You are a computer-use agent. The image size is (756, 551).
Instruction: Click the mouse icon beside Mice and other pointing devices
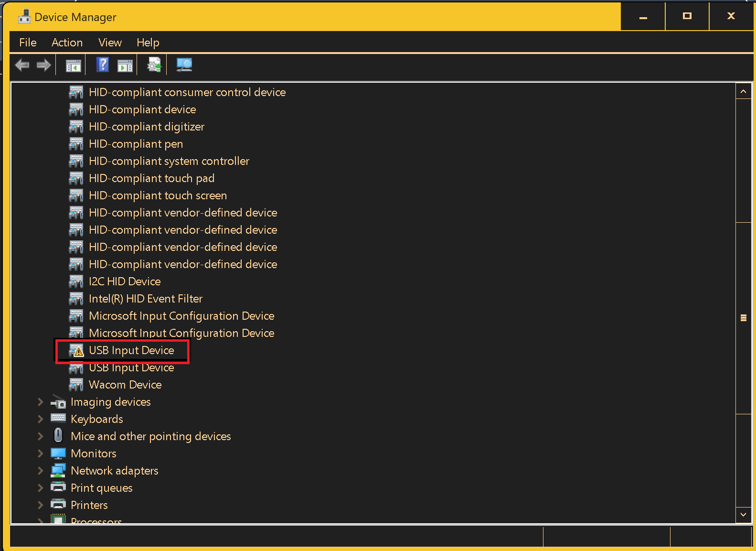[x=58, y=435]
